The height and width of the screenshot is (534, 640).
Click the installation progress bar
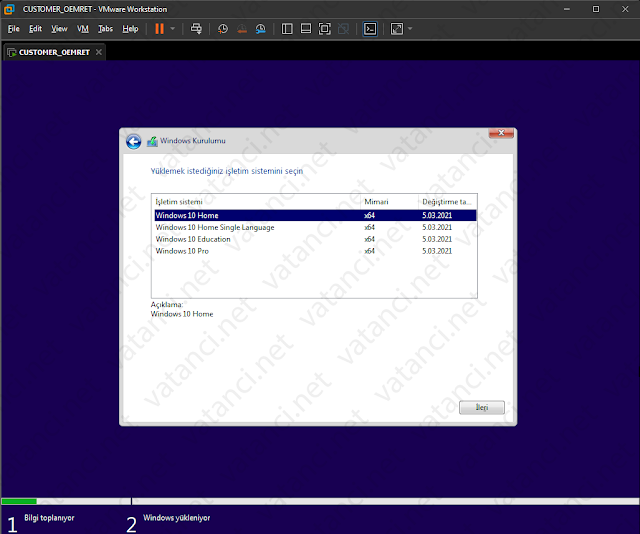coord(320,501)
